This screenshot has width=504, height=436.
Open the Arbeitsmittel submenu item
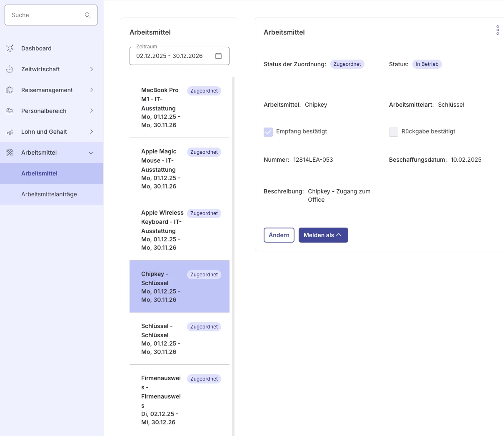[52, 173]
